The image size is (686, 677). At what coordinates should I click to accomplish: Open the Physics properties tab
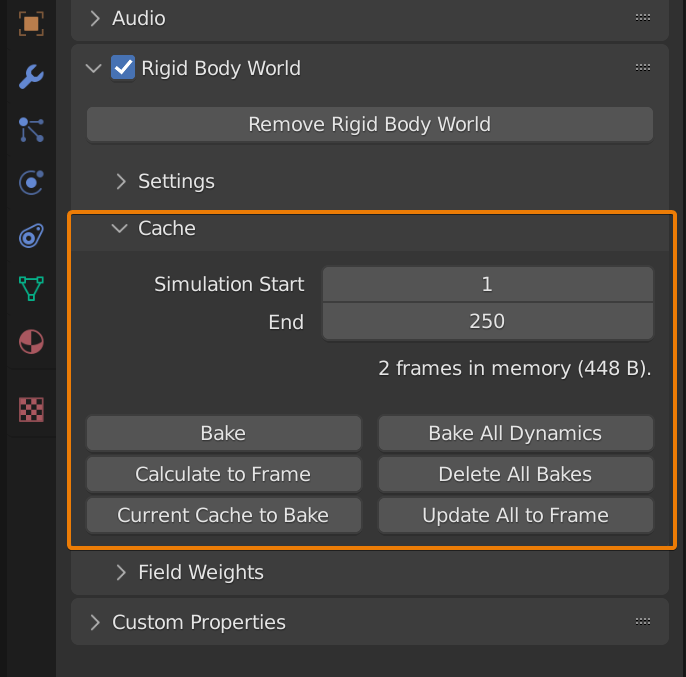click(31, 182)
